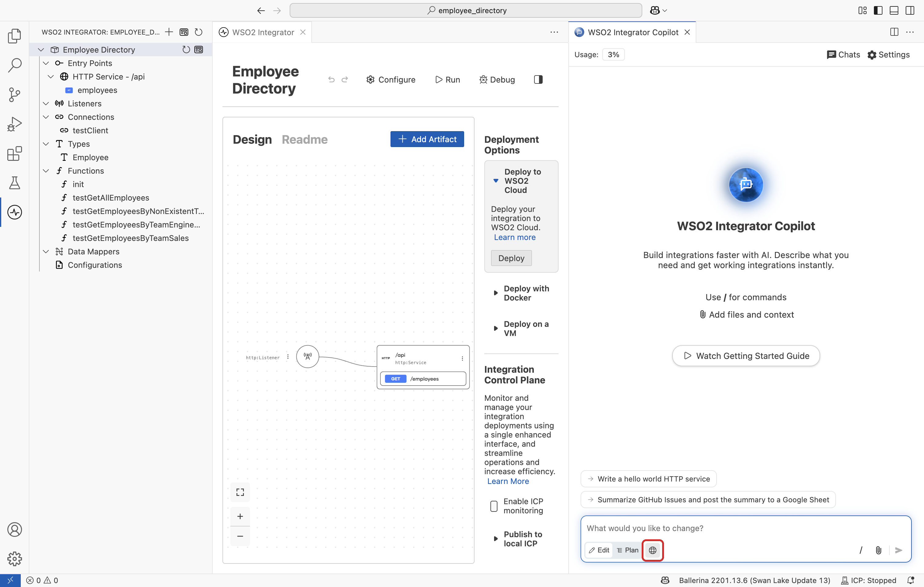Viewport: 924px width, 587px height.
Task: Click the Deploy button
Action: pos(511,258)
